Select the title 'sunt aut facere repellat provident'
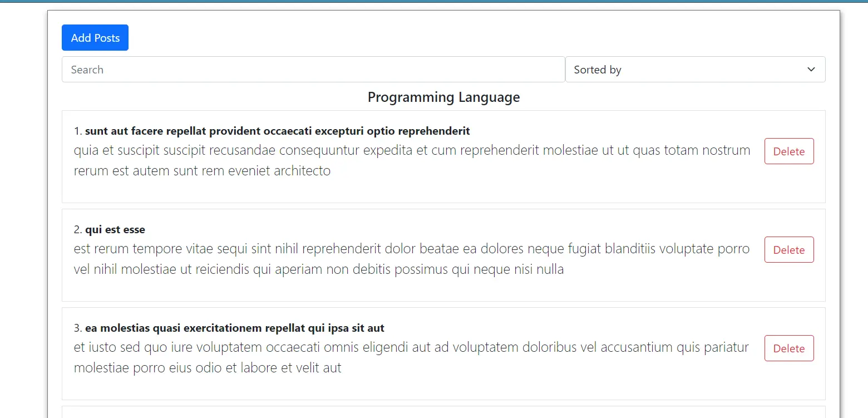This screenshot has width=868, height=418. pyautogui.click(x=277, y=131)
